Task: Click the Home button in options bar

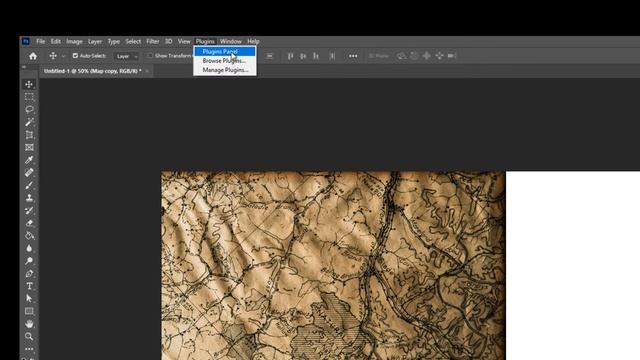Action: (x=33, y=56)
